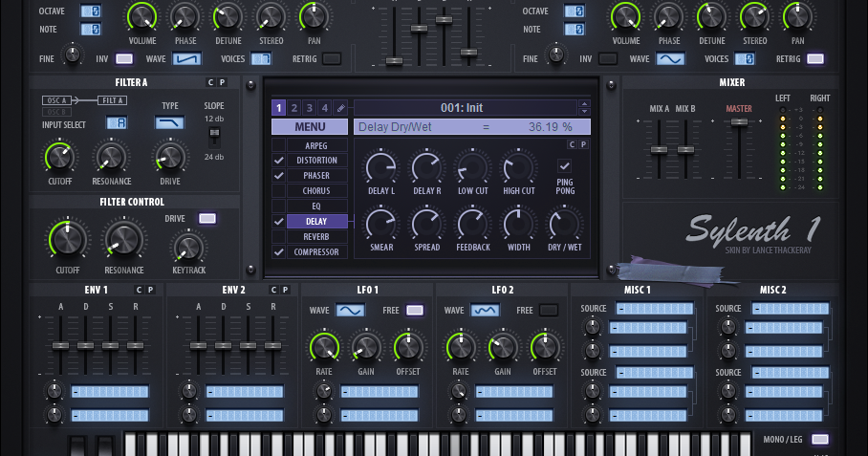Click the Master volume fader
The image size is (868, 456).
(x=738, y=122)
